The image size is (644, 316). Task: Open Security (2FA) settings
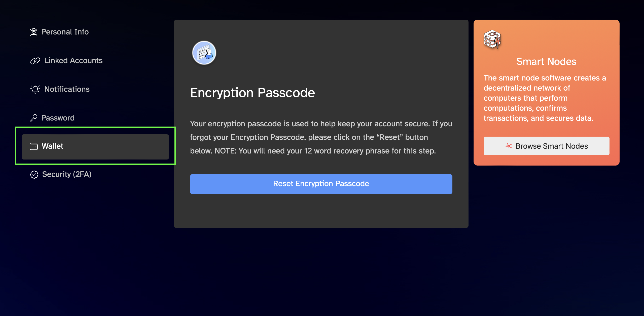point(61,174)
